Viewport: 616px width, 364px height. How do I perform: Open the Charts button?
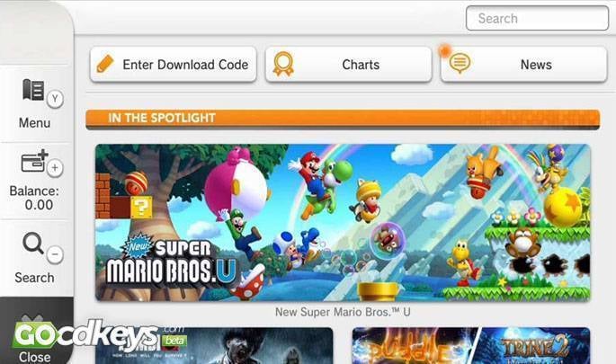tap(348, 65)
